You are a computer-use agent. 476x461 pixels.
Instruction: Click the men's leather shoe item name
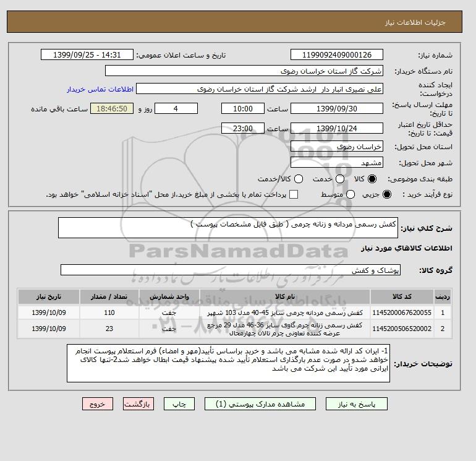pyautogui.click(x=285, y=312)
